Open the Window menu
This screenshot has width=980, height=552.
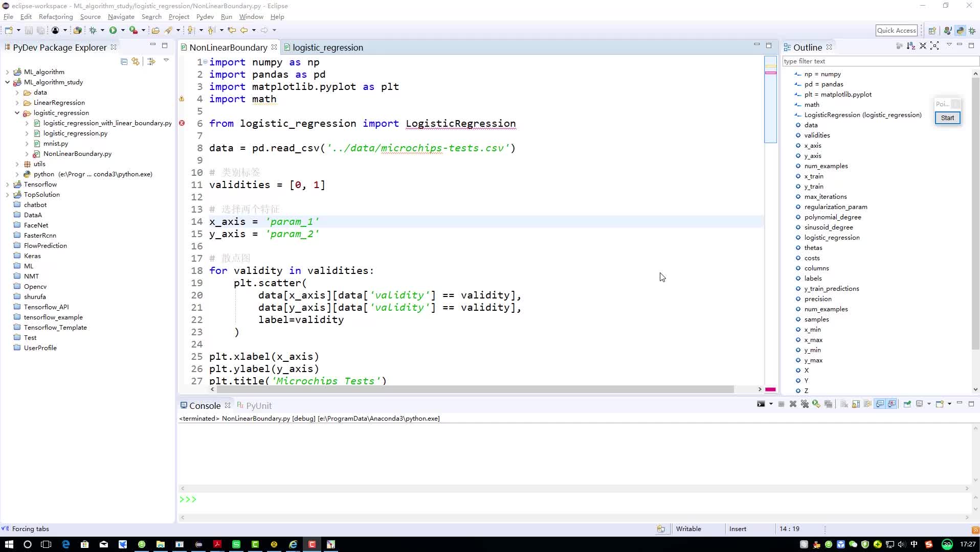pos(251,17)
